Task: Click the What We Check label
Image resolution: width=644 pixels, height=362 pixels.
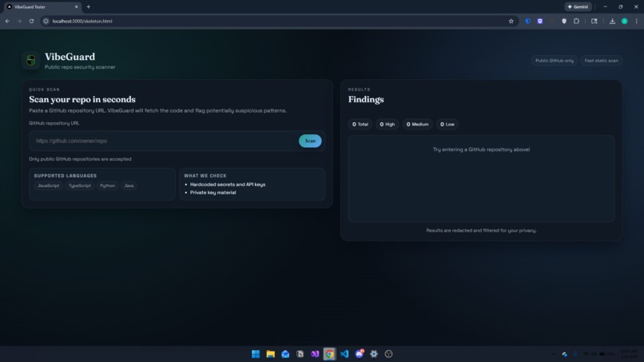Action: 205,176
